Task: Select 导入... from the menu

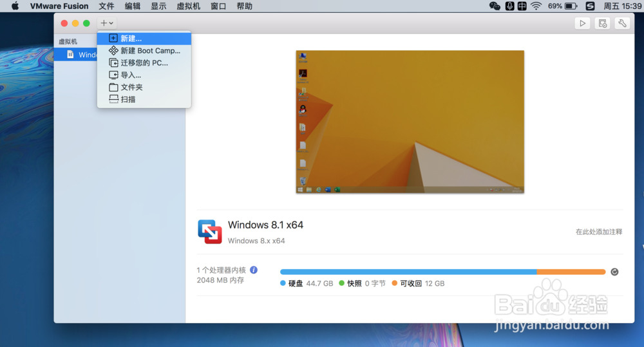Action: tap(144, 75)
